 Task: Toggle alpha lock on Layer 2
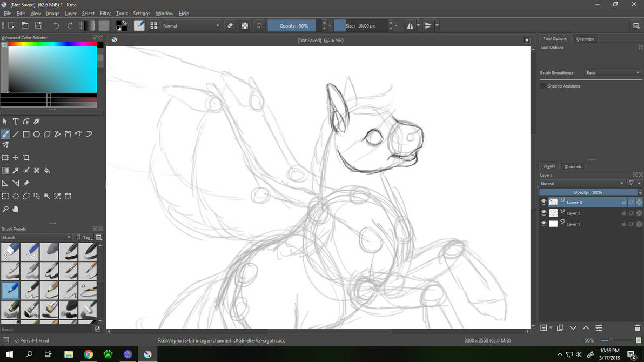click(639, 213)
